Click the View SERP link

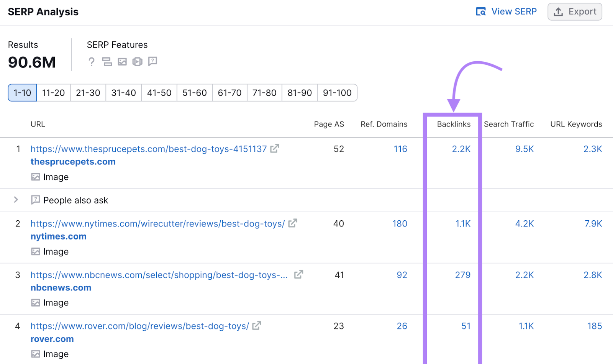514,11
